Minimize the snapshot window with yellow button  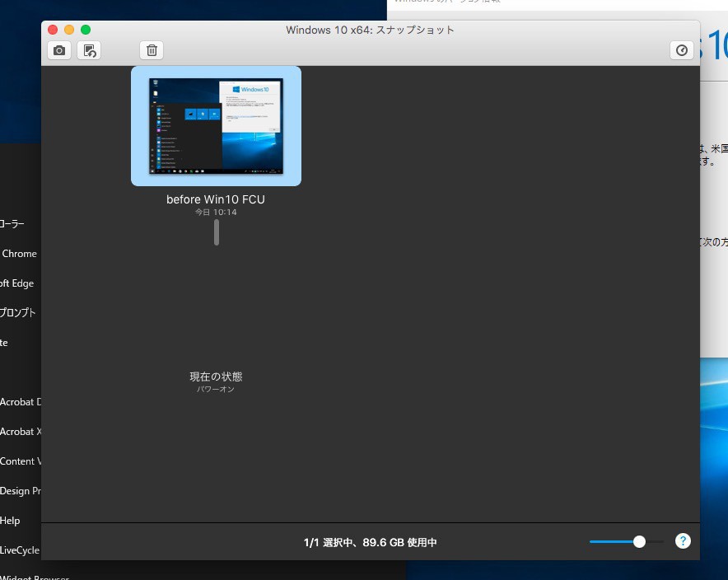tap(69, 30)
